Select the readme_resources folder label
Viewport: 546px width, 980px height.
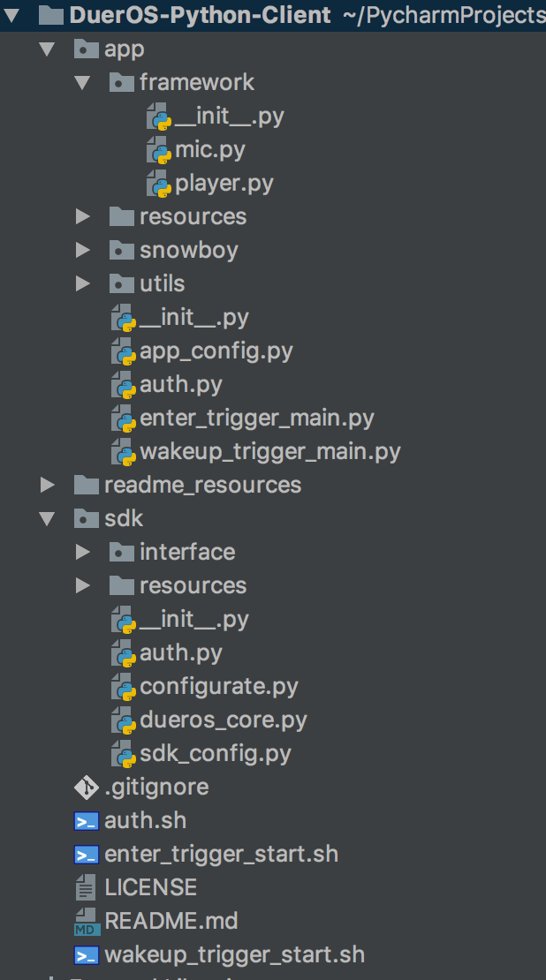(202, 485)
